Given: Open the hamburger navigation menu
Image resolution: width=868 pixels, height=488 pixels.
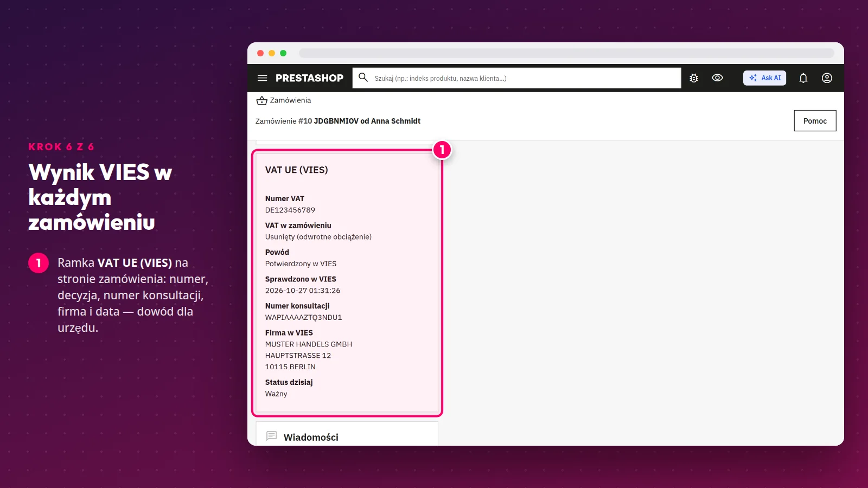Looking at the screenshot, I should click(x=263, y=78).
